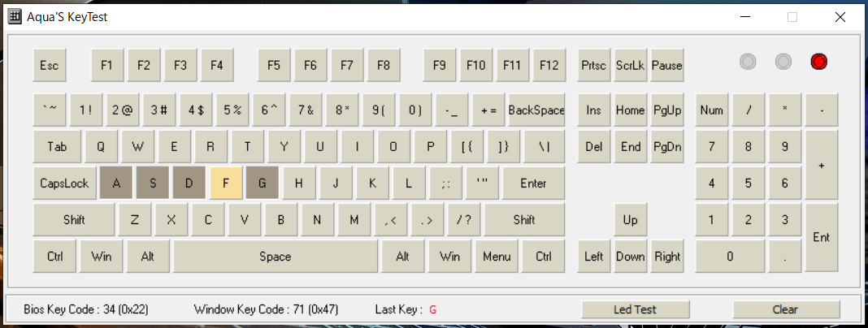Click the main Enter key
Image resolution: width=868 pixels, height=328 pixels.
[x=532, y=183]
